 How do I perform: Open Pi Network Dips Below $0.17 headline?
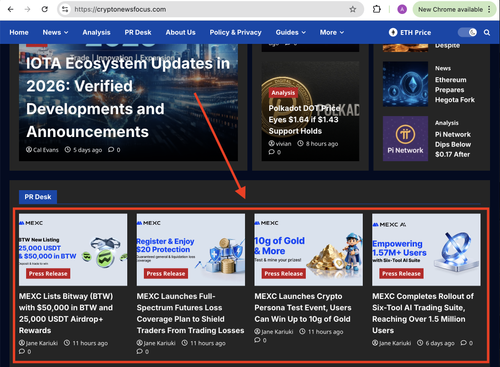pyautogui.click(x=453, y=144)
